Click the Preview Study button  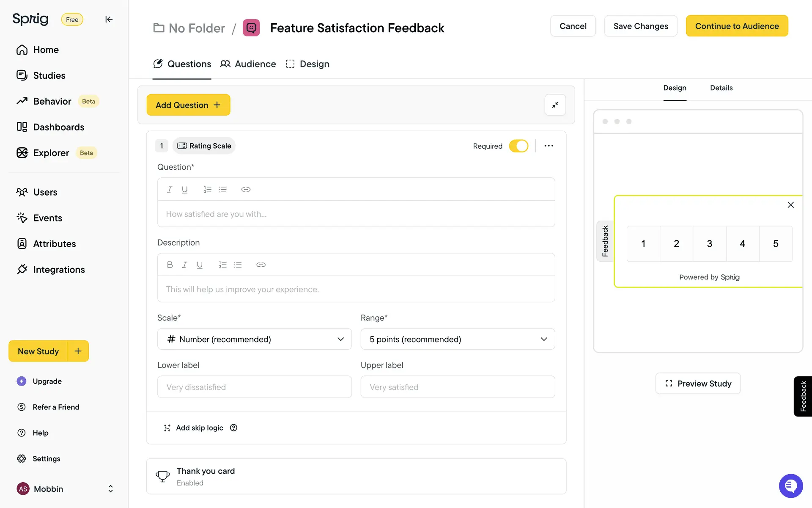point(698,383)
